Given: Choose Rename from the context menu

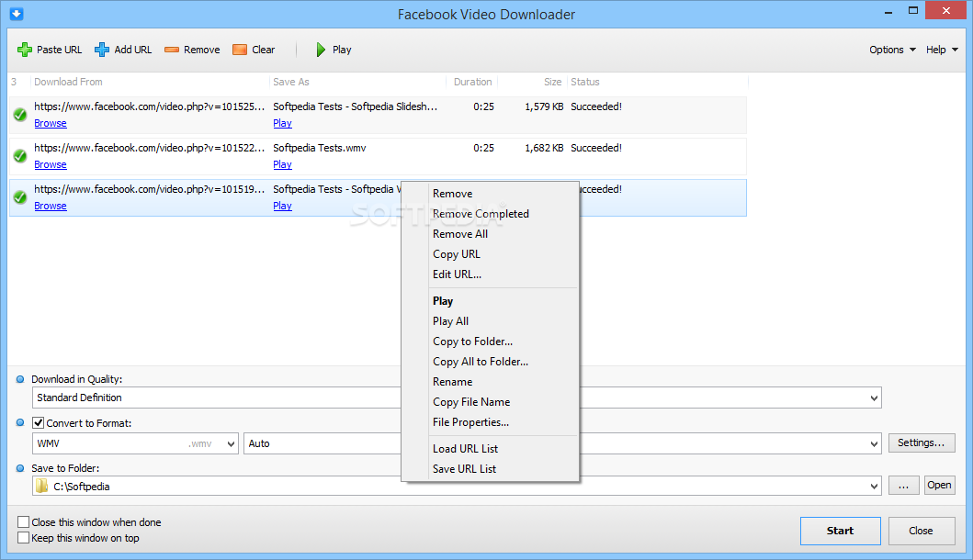Looking at the screenshot, I should click(x=452, y=381).
